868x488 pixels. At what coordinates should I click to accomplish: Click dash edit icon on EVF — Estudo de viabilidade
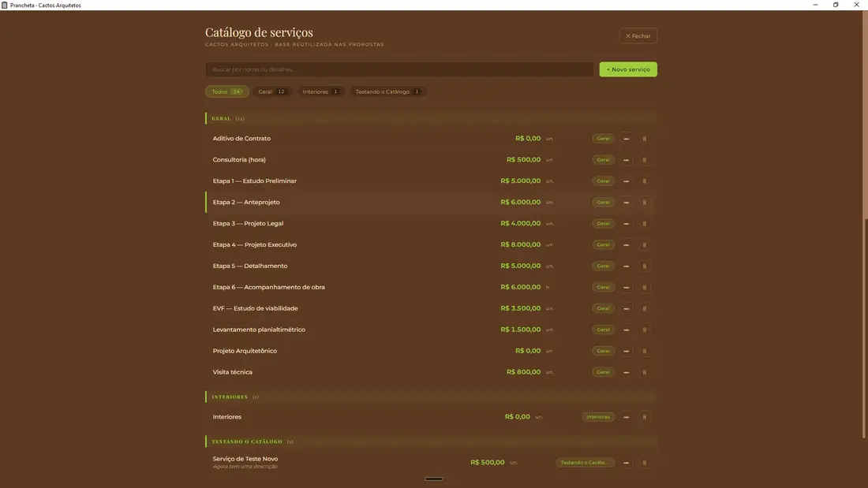tap(626, 309)
